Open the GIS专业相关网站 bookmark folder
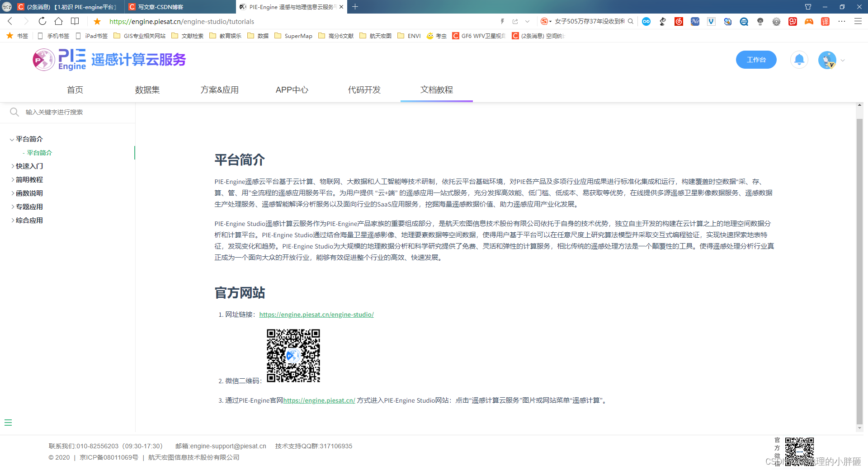Image resolution: width=868 pixels, height=470 pixels. click(x=140, y=36)
